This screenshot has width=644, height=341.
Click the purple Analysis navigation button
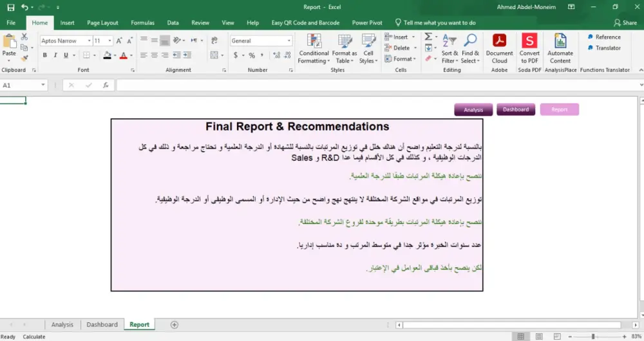click(x=473, y=109)
